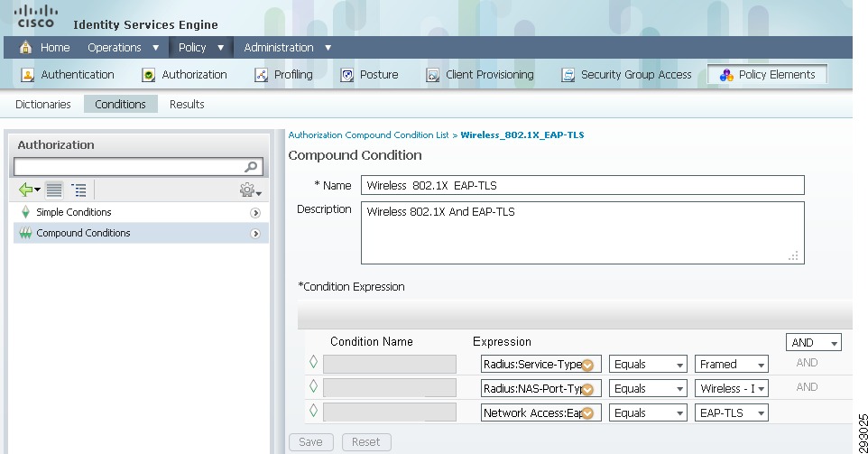Open the Administration menu
868x454 pixels.
[x=287, y=48]
